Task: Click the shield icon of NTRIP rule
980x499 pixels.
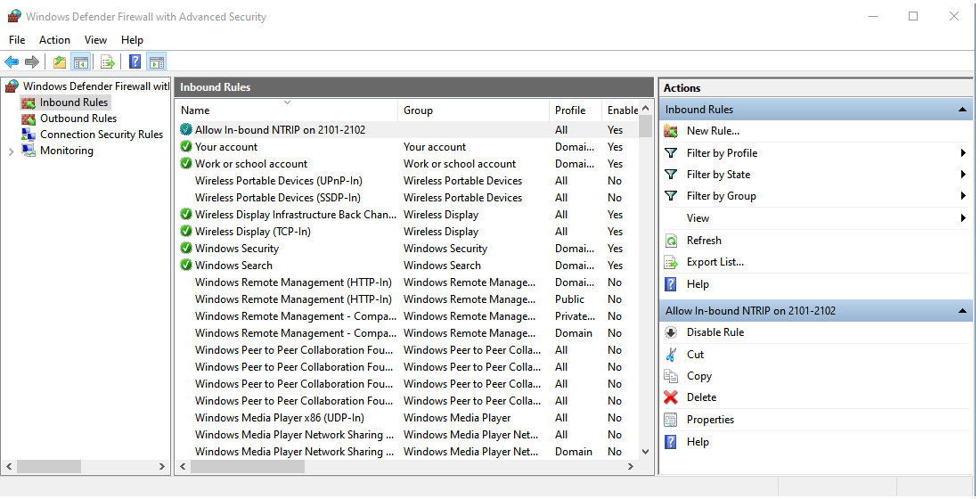Action: 185,130
